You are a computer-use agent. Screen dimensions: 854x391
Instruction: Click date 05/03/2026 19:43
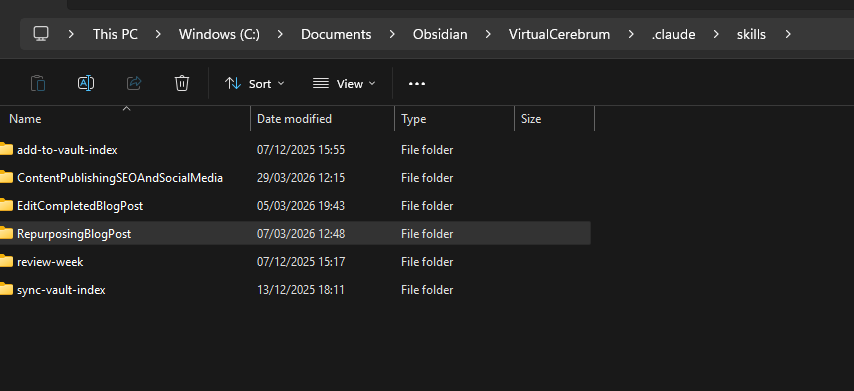tap(301, 206)
